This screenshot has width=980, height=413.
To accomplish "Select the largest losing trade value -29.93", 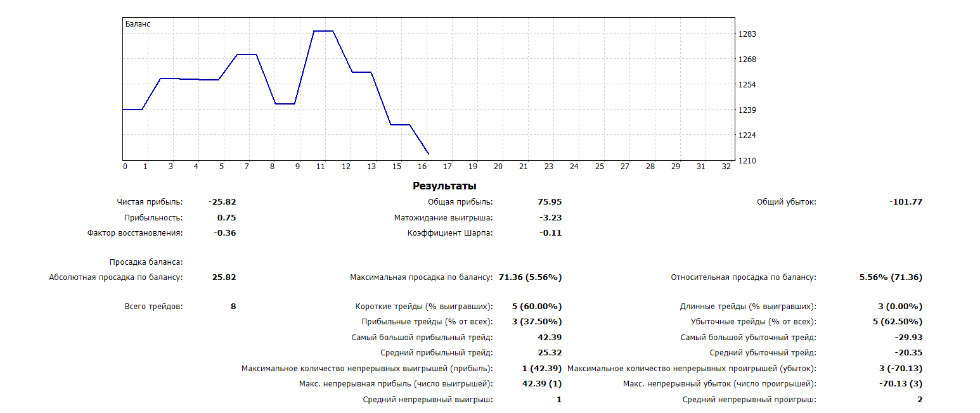I will 908,337.
